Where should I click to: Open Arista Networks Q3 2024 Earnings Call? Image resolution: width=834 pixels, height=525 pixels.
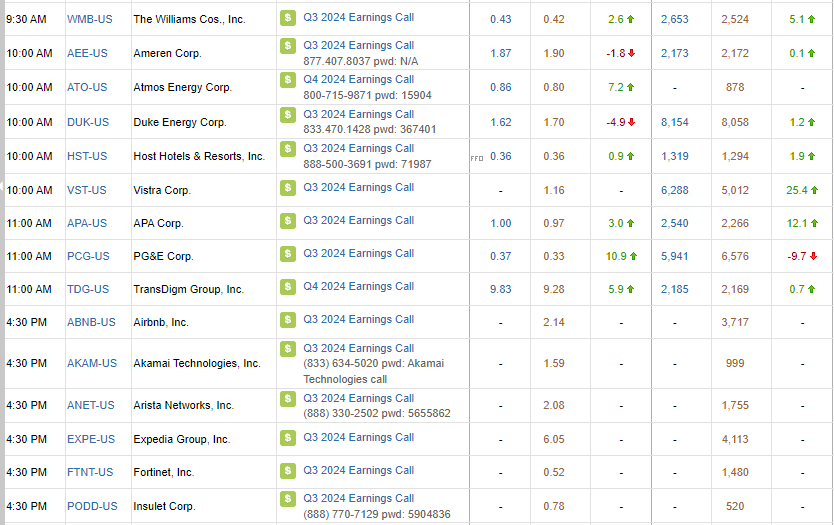coord(358,398)
